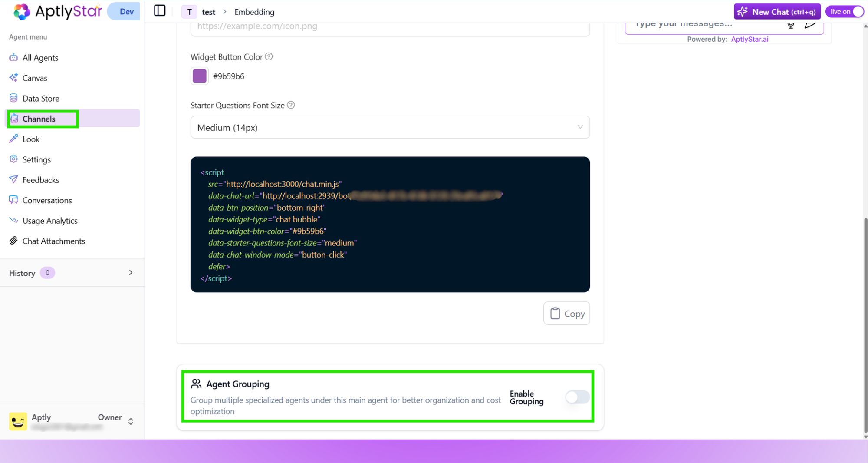Click the All Agents robot icon
The image size is (868, 463).
click(x=13, y=57)
